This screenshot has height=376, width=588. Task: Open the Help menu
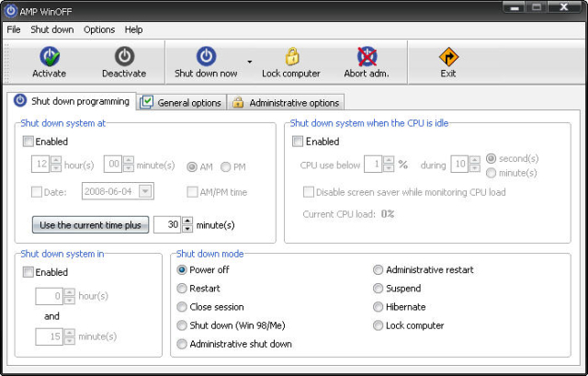tap(133, 29)
